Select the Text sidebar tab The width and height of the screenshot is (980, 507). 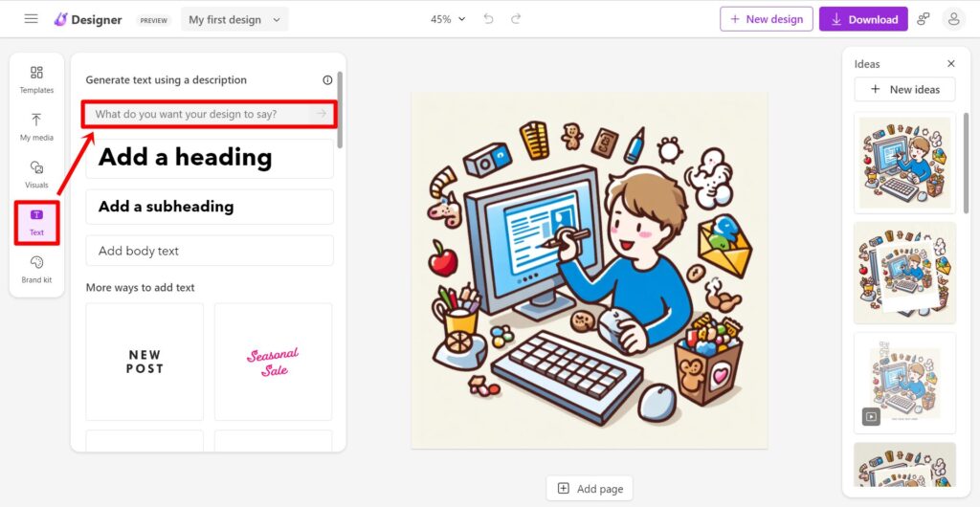click(37, 223)
